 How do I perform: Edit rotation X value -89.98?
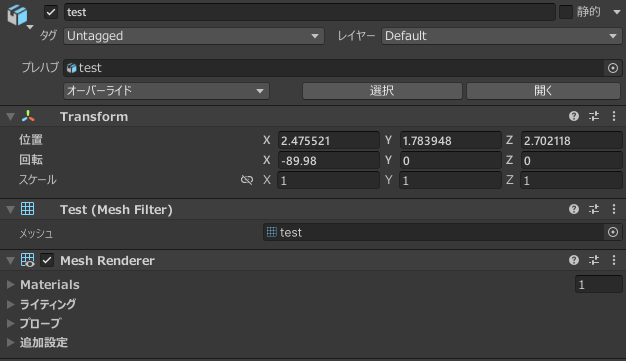[x=328, y=161]
